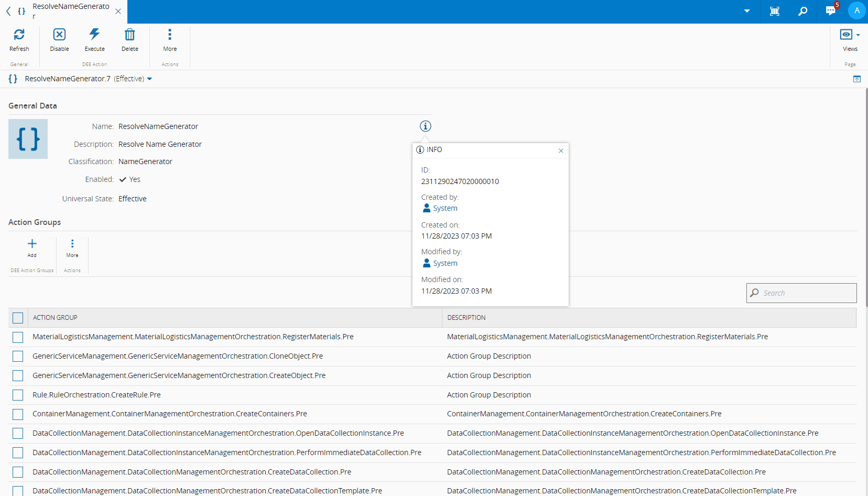Image resolution: width=868 pixels, height=496 pixels.
Task: Select all action groups header checkbox
Action: coord(18,318)
